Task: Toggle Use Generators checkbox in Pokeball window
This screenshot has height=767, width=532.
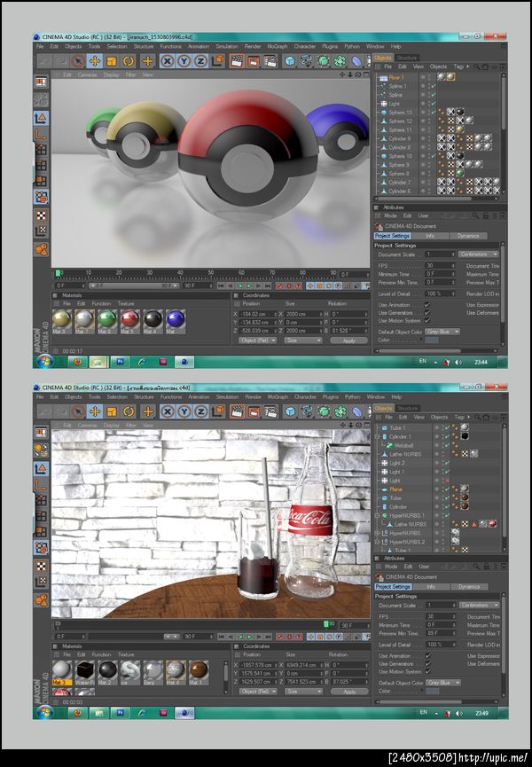Action: (x=428, y=312)
